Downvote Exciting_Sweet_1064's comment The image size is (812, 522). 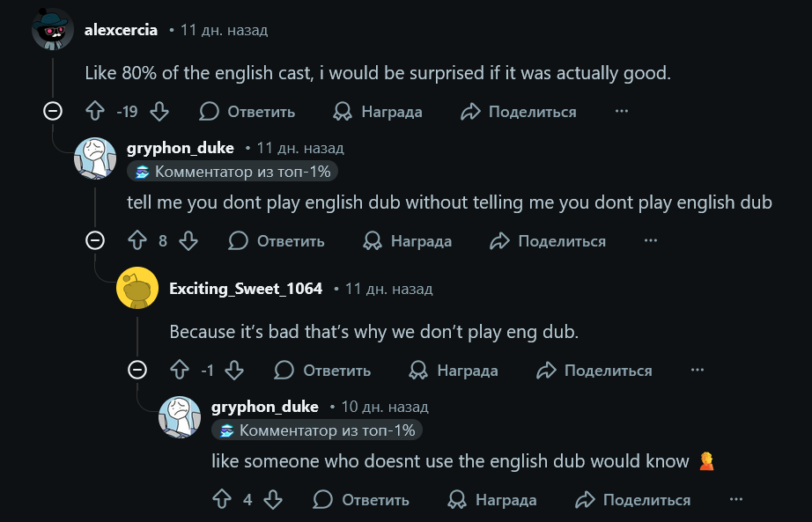pyautogui.click(x=233, y=371)
